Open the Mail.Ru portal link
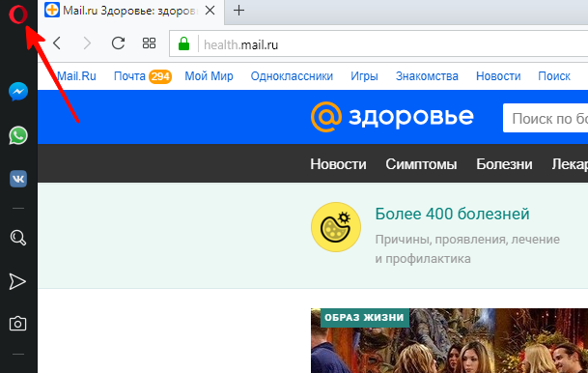Screen dimensions: 588x373 (x=76, y=76)
